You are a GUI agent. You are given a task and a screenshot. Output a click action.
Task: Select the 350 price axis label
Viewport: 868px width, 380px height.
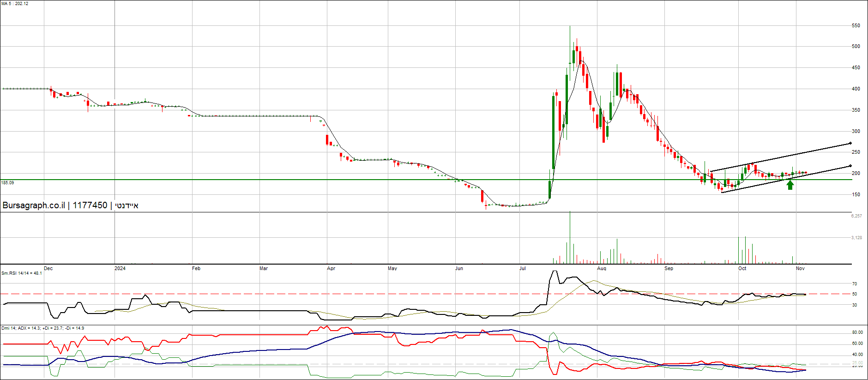click(x=856, y=110)
